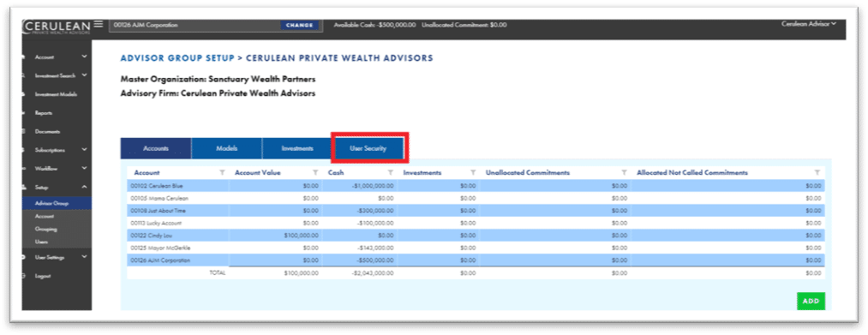This screenshot has height=335, width=868.
Task: Switch to the Investments tab
Action: tap(297, 148)
